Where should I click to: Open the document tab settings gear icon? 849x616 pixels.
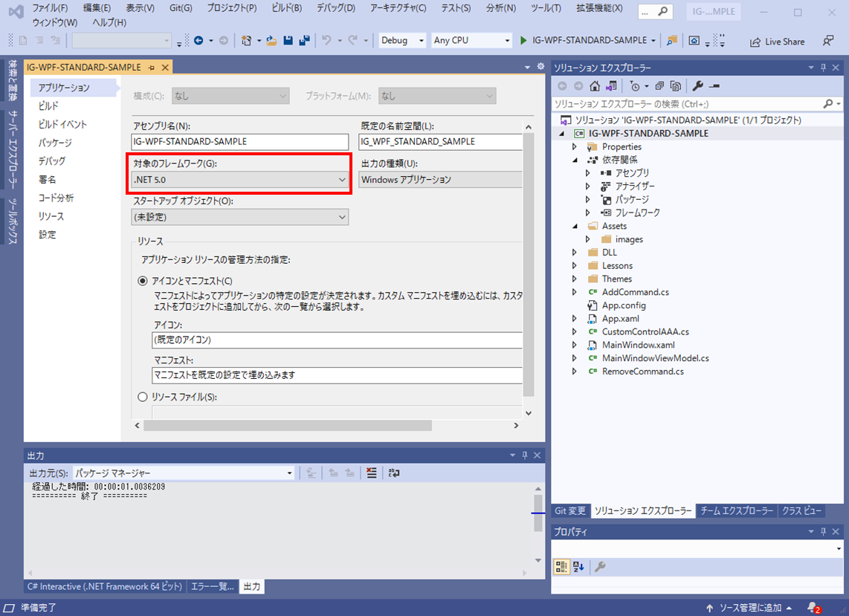tap(540, 66)
